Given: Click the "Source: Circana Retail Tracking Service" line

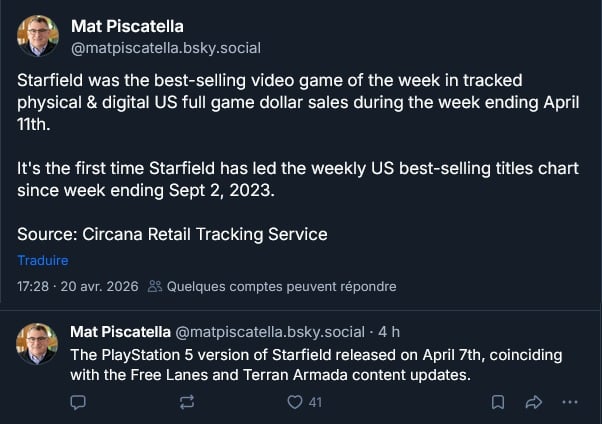Looking at the screenshot, I should [x=172, y=234].
